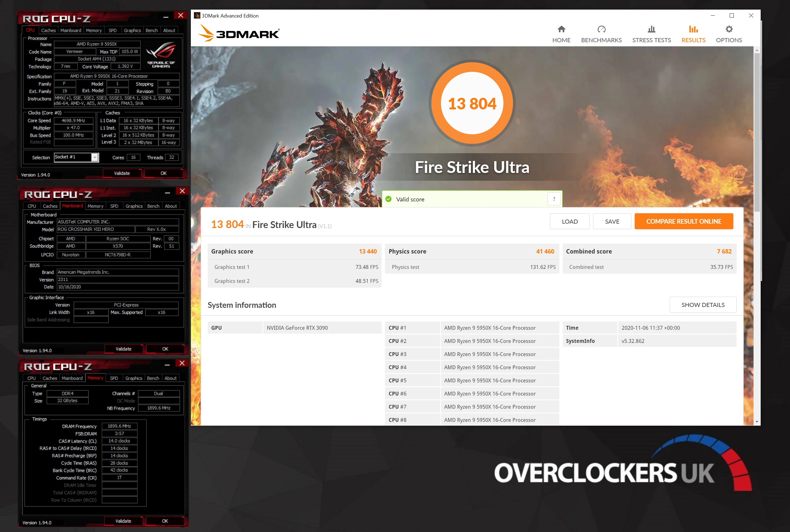Show system information details
Screen dimensions: 790x532
(x=703, y=305)
